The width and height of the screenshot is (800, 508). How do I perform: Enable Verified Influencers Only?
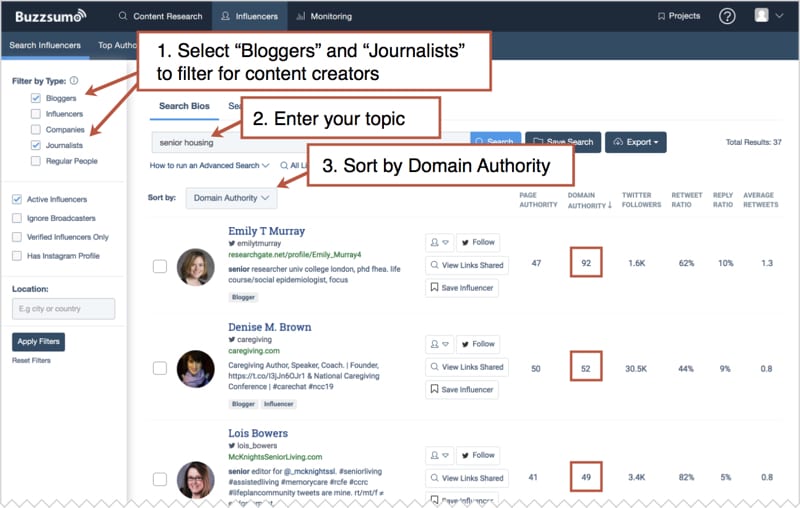tap(17, 237)
